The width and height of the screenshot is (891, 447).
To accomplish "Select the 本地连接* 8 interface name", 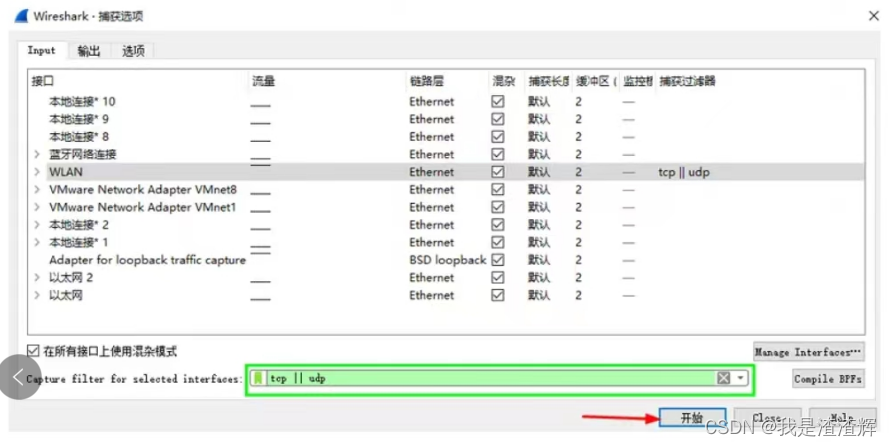I will [78, 137].
